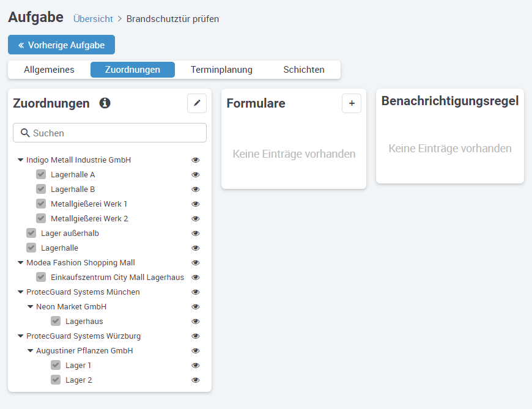Viewport: 532px width, 409px height.
Task: Toggle the Lagerhaus checkbox under Neon Market
Action: tap(56, 322)
